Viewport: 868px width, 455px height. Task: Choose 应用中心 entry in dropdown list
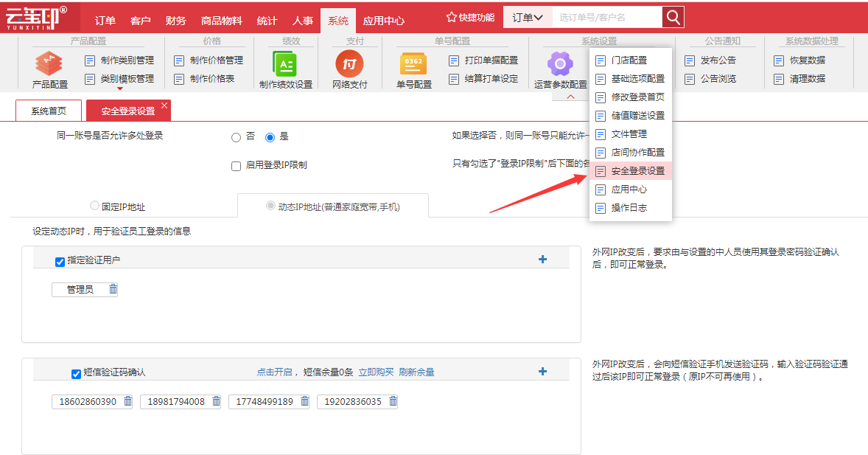click(x=631, y=189)
